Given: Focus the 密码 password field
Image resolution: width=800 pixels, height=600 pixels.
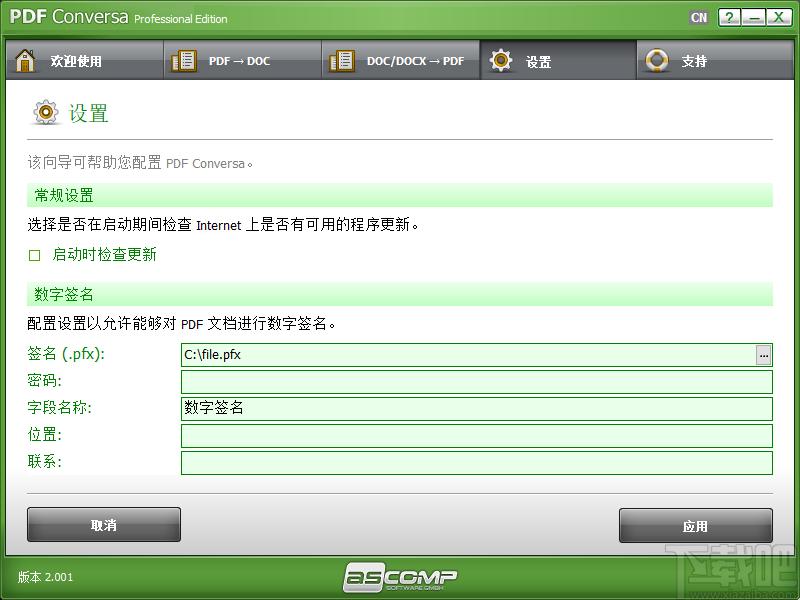Looking at the screenshot, I should tap(477, 382).
